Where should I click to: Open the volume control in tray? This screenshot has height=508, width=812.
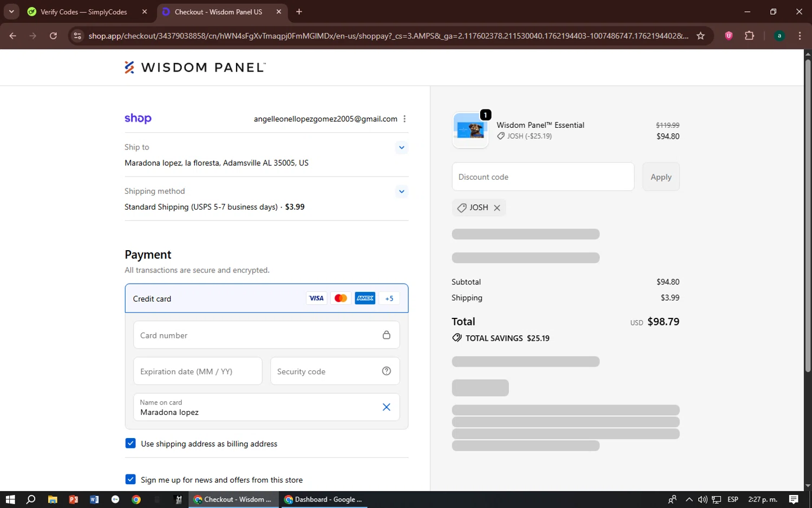pyautogui.click(x=703, y=499)
